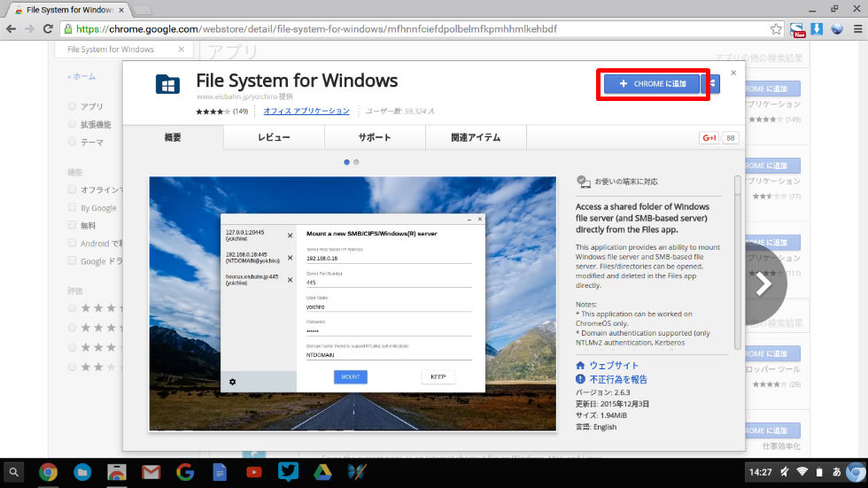This screenshot has height=488, width=868.
Task: Switch to the レビュー tab
Action: coord(274,137)
